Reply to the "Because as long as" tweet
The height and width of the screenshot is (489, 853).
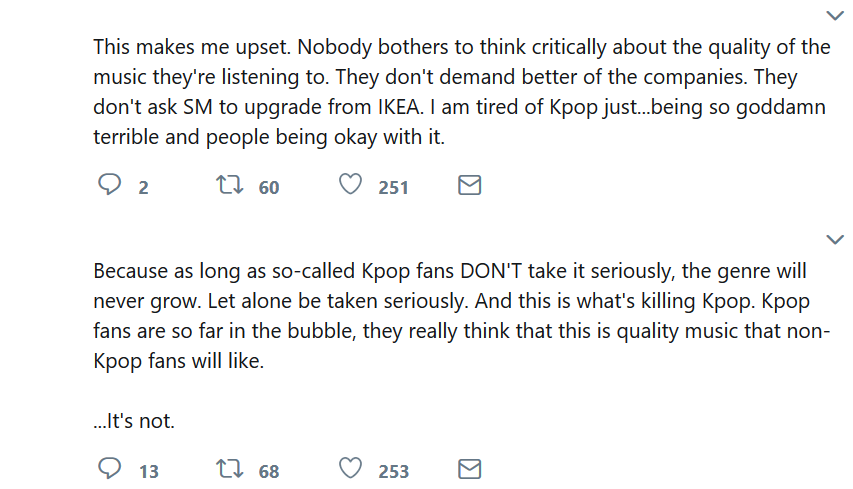pyautogui.click(x=109, y=469)
